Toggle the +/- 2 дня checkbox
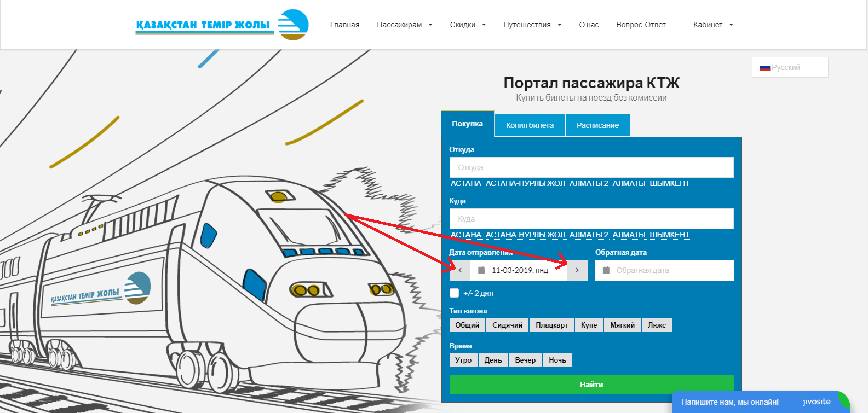This screenshot has width=868, height=413. click(x=454, y=293)
